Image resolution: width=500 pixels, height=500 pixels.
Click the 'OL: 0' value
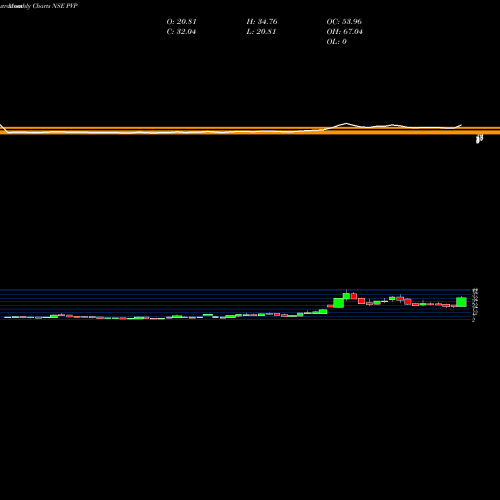(x=336, y=42)
